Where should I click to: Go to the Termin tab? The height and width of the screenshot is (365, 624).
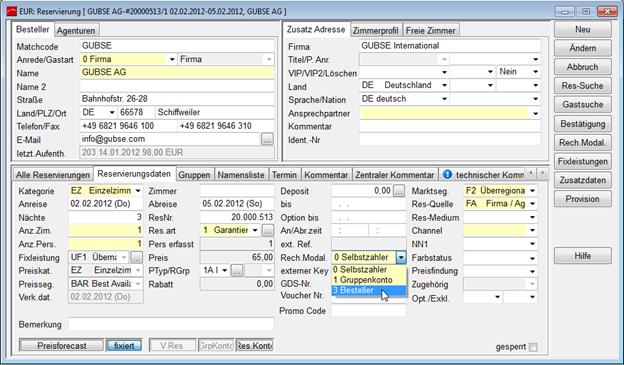click(284, 175)
